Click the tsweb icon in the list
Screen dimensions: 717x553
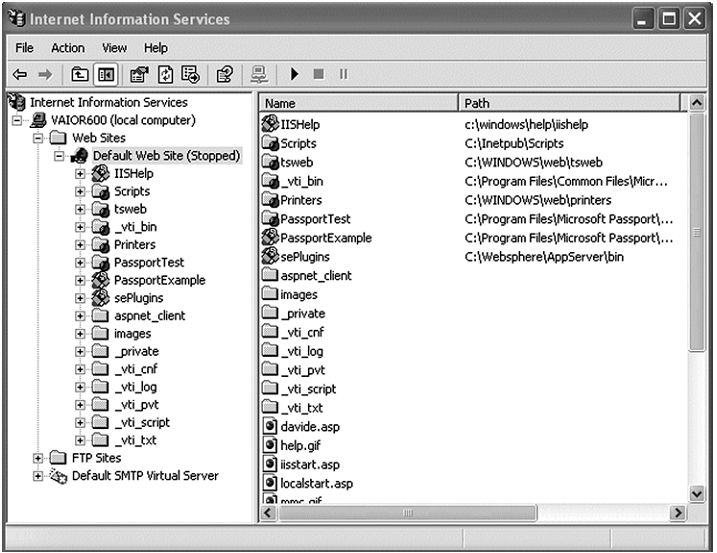click(x=270, y=161)
